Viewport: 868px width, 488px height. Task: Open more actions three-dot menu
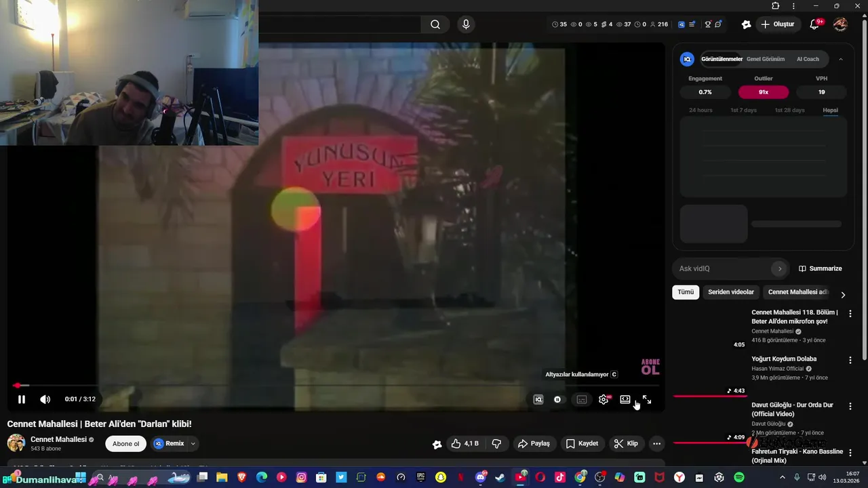click(656, 444)
